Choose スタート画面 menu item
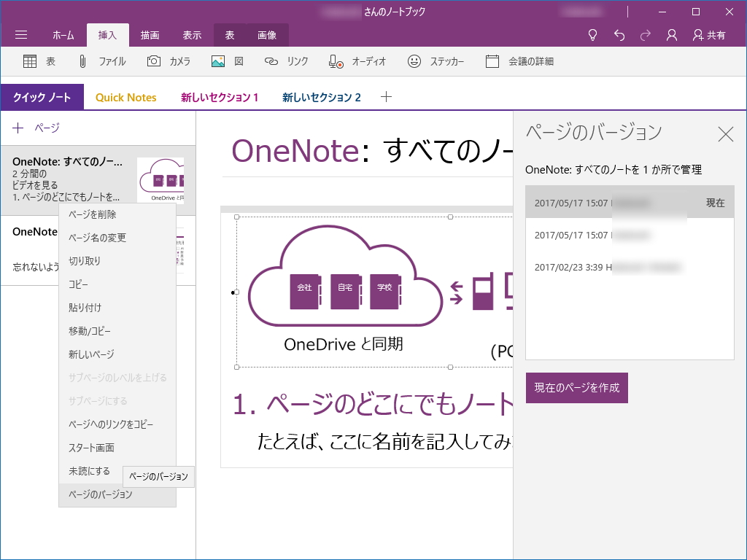747x560 pixels. [x=117, y=448]
